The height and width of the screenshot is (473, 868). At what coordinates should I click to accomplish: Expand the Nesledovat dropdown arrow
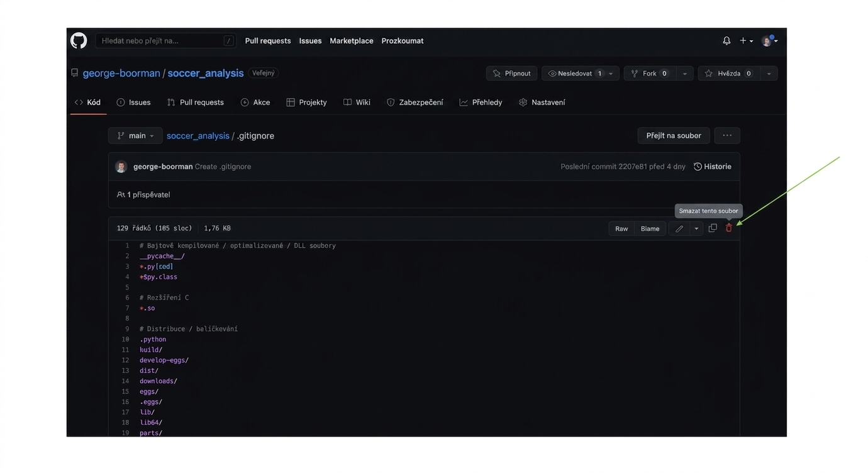[611, 74]
